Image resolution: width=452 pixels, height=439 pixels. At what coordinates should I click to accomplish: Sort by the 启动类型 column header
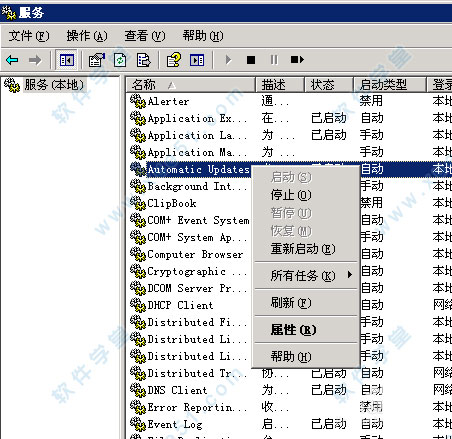point(390,85)
